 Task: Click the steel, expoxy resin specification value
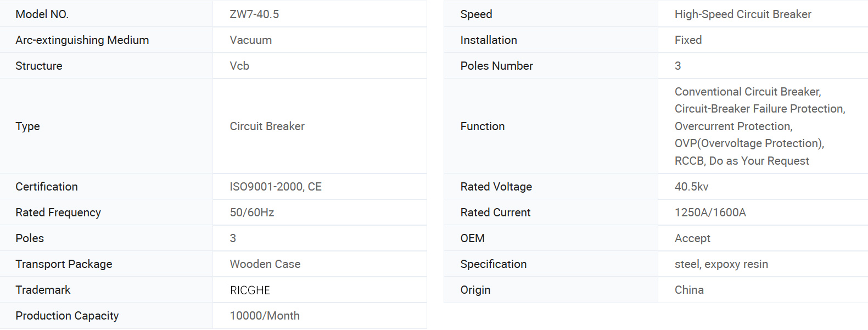click(721, 264)
